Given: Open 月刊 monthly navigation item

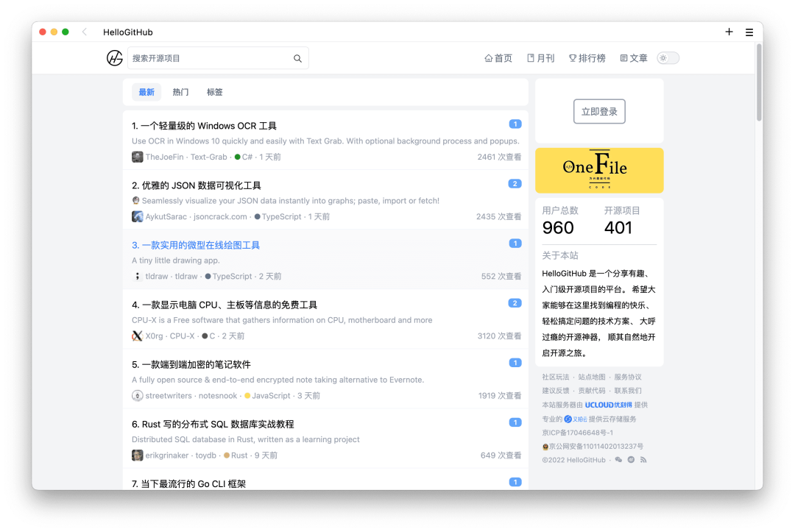Looking at the screenshot, I should pos(541,58).
